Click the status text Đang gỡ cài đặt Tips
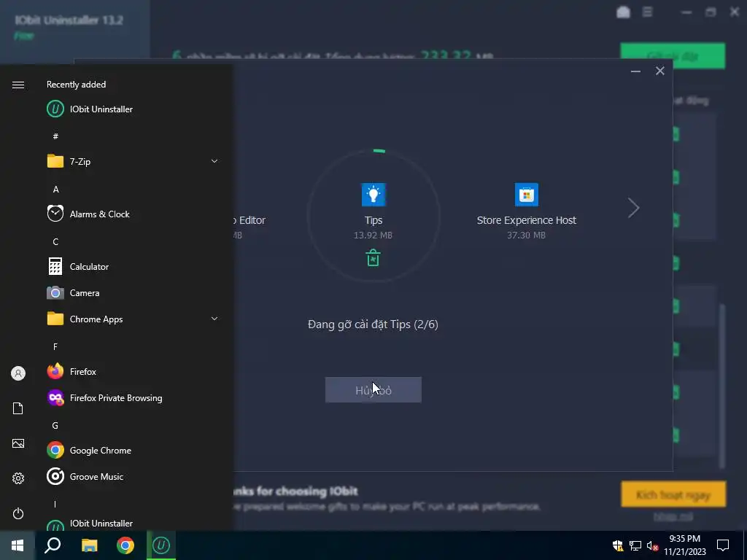 click(373, 324)
